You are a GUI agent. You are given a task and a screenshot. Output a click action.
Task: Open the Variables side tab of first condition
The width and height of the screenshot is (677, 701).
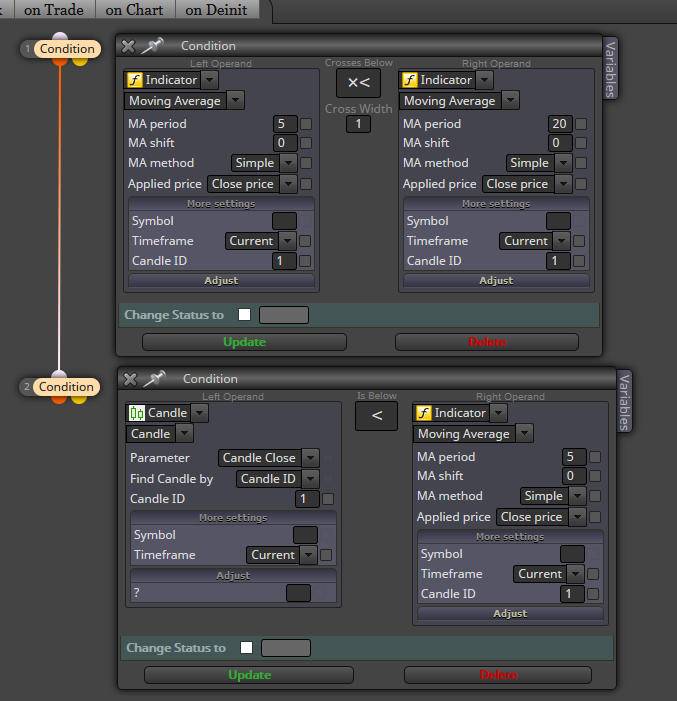coord(610,68)
